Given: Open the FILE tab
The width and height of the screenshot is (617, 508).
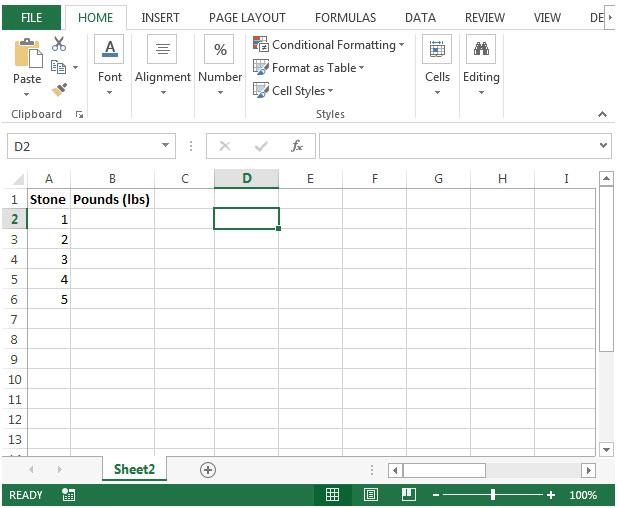Looking at the screenshot, I should (x=31, y=17).
